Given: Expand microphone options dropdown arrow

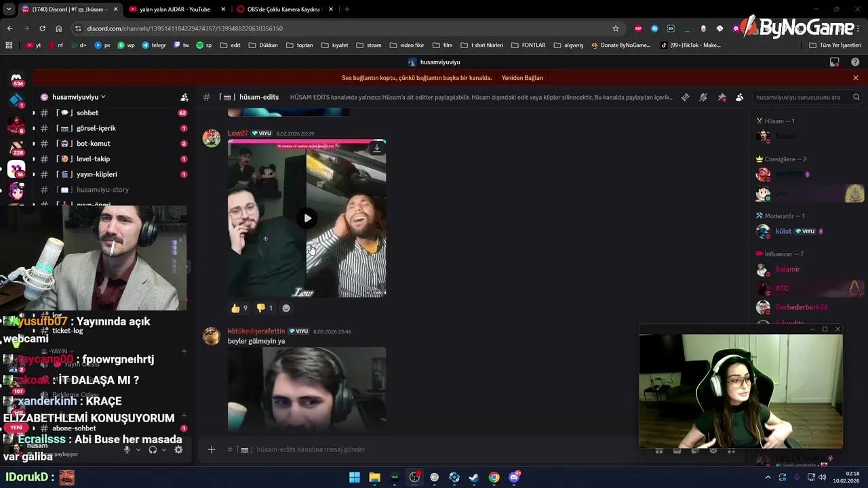Looking at the screenshot, I should tap(138, 449).
